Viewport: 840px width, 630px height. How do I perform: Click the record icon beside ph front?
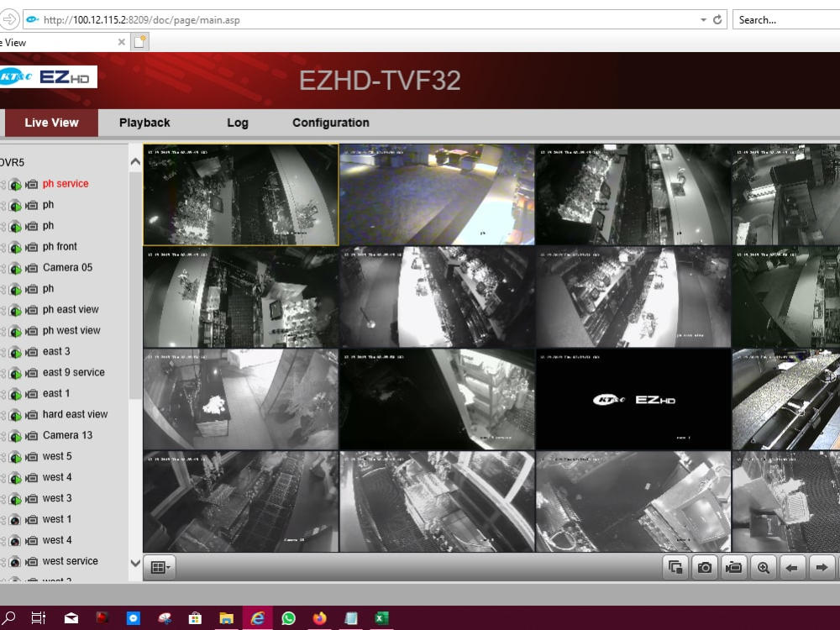[32, 247]
